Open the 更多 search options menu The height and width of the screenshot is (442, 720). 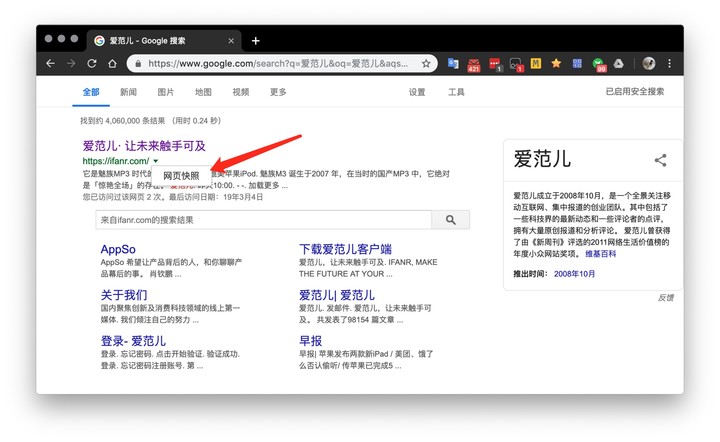(x=278, y=92)
